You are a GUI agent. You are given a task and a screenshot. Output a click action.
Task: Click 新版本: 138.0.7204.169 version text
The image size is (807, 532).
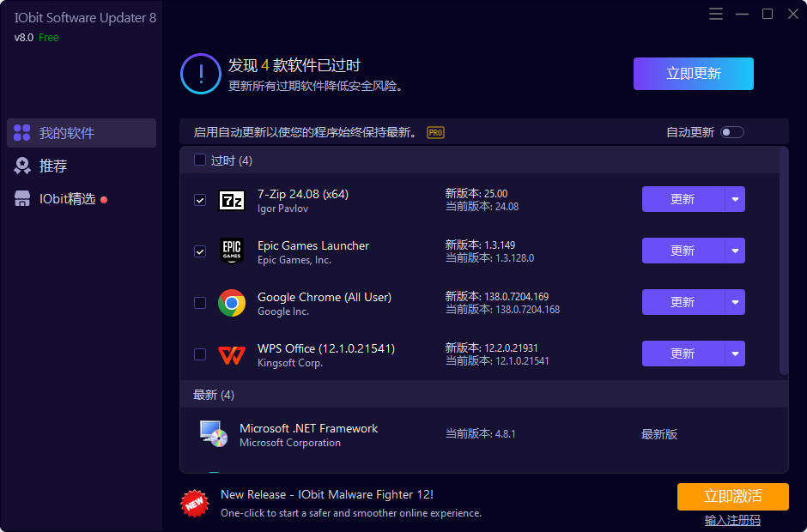(x=497, y=296)
